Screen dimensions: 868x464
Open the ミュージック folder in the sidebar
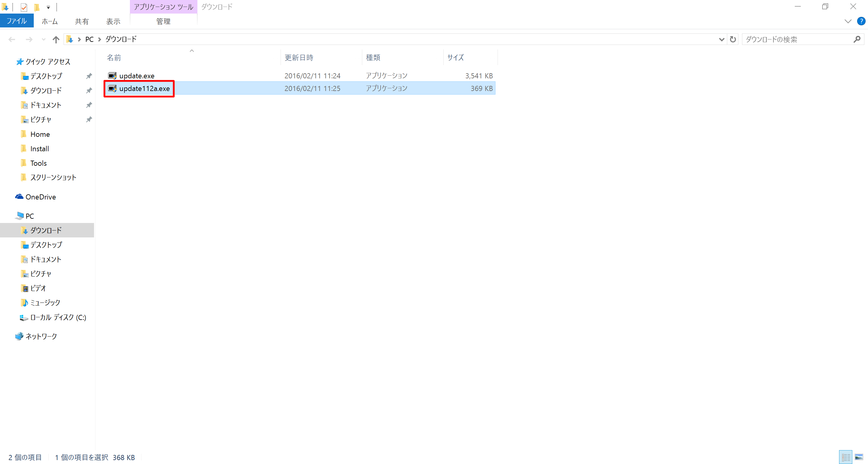pyautogui.click(x=45, y=303)
